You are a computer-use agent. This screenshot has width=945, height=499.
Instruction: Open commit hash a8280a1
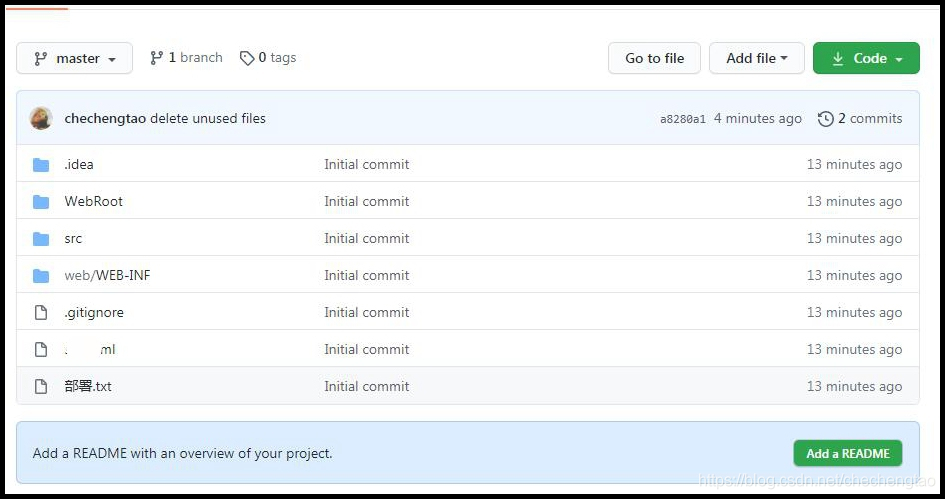[683, 119]
